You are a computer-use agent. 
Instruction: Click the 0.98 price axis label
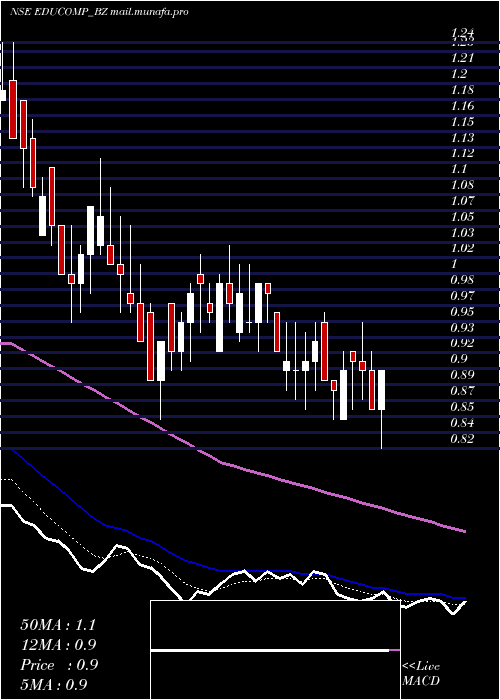pos(462,280)
